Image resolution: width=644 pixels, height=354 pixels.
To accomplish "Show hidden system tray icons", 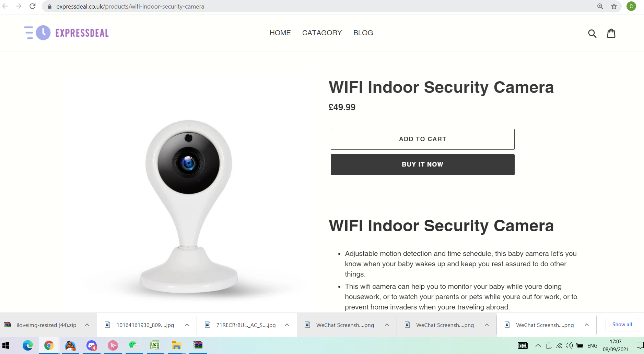I will (x=538, y=345).
